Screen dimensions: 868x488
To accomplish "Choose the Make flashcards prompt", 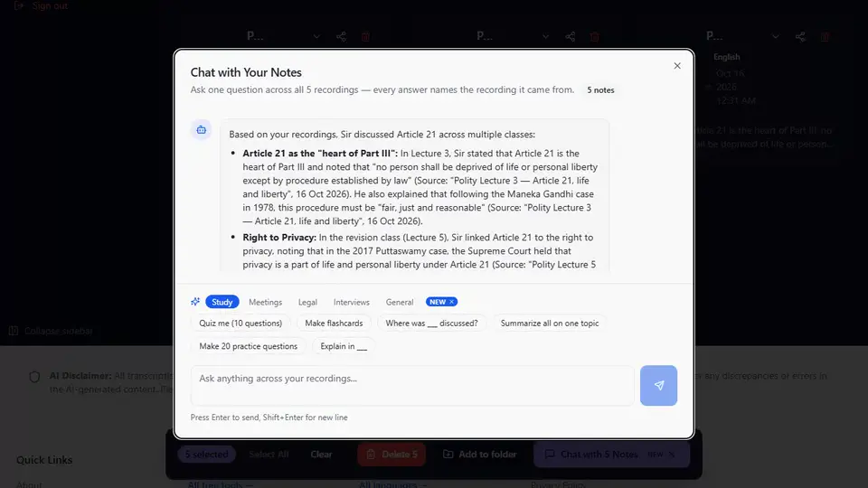I will coord(334,324).
